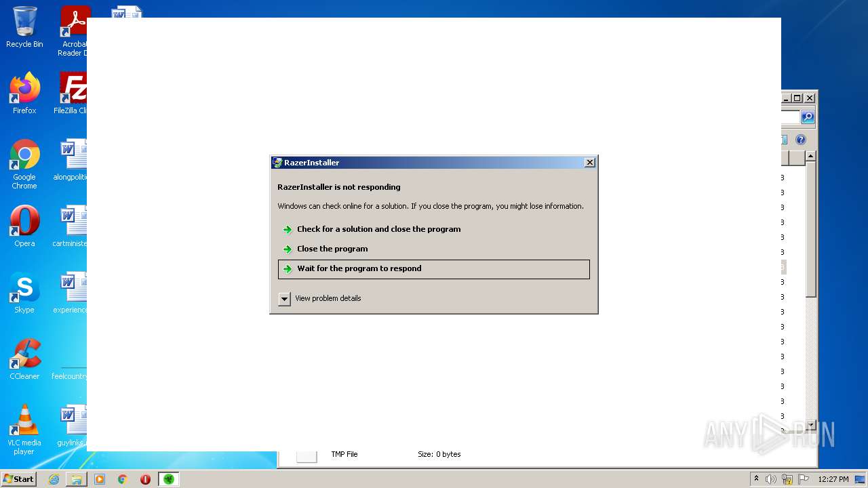Screen dimensions: 868x488
Task: Switch to Razer installer taskbar button
Action: 168,479
